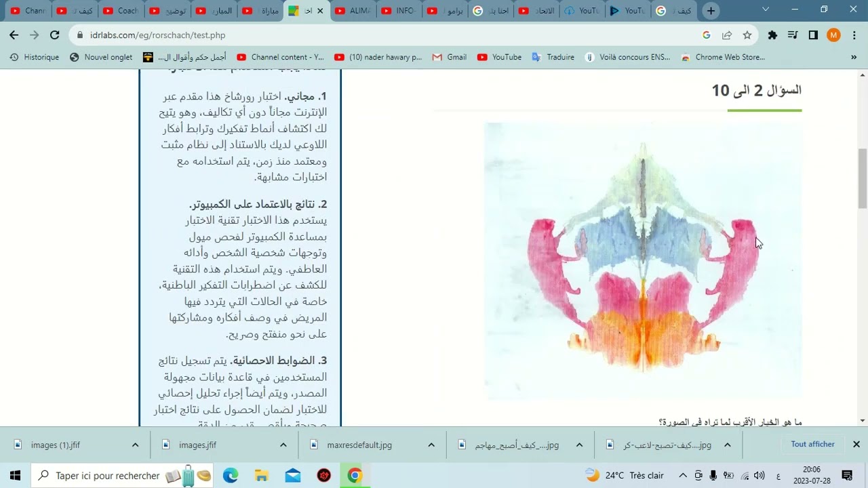Open Mail app from taskbar
The width and height of the screenshot is (868, 488).
[x=293, y=475]
